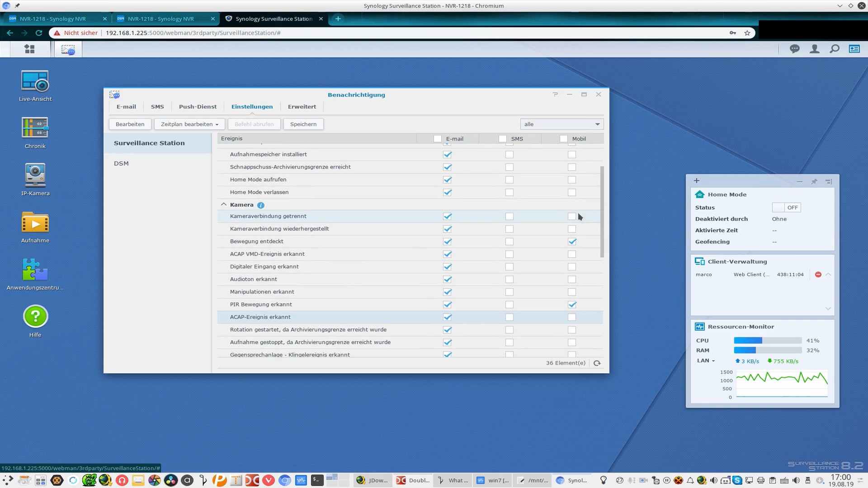
Task: Open the Live-Ansicht desktop icon
Action: click(x=35, y=82)
